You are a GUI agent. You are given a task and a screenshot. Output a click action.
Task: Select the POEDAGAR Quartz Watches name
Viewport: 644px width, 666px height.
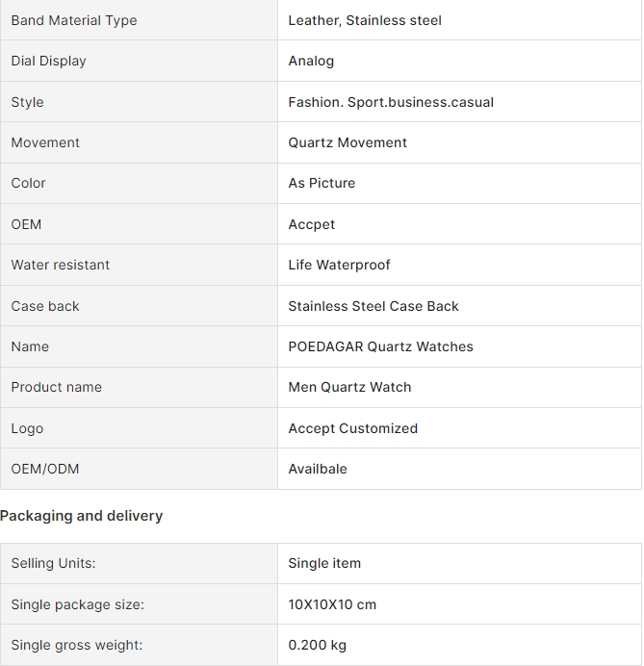[x=380, y=346]
